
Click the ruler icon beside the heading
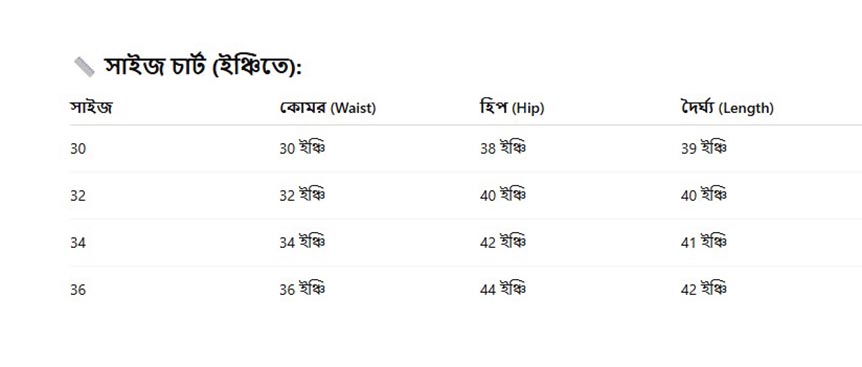pyautogui.click(x=84, y=67)
